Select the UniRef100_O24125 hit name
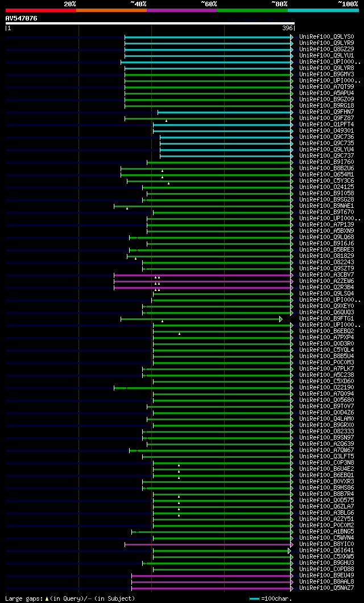Screen dimensions: 364x603 click(327, 187)
